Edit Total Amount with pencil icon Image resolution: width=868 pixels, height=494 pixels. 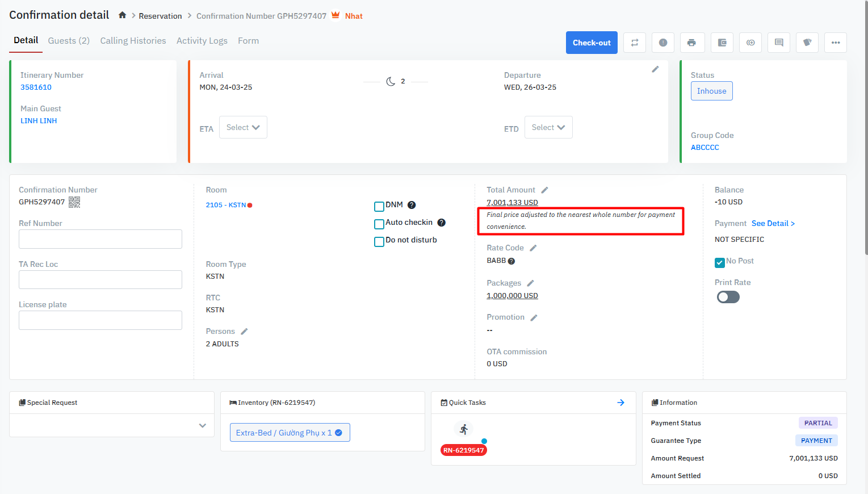click(544, 190)
